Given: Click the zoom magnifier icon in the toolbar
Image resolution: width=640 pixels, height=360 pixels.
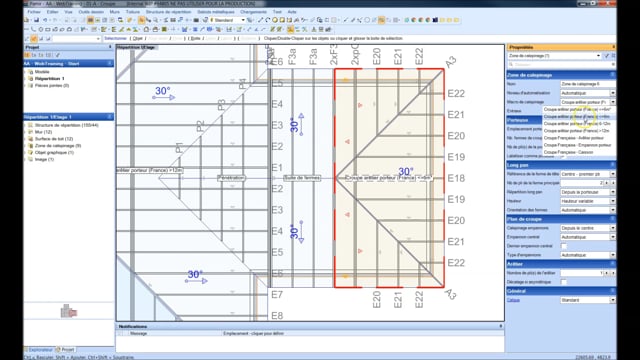Looking at the screenshot, I should [155, 20].
